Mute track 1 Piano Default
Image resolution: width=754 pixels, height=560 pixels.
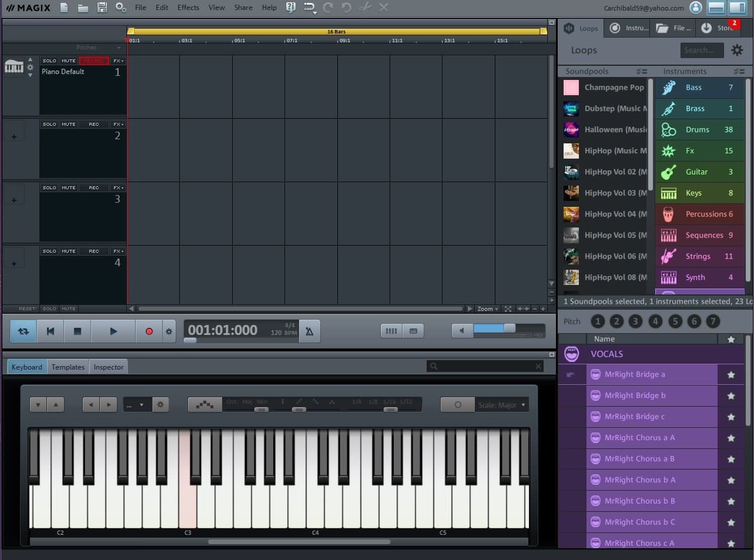[x=69, y=61]
